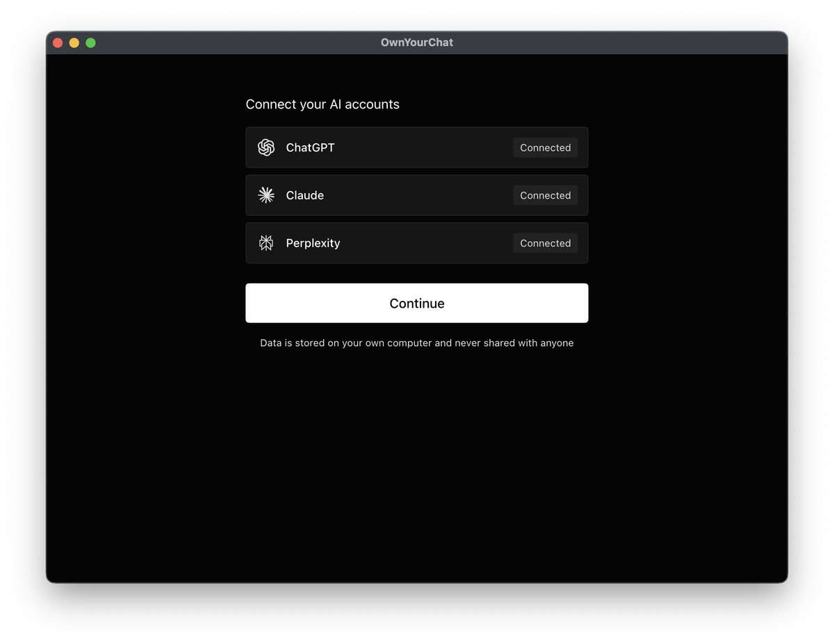Click the Connected badge for Perplexity
This screenshot has height=644, width=834.
point(546,243)
